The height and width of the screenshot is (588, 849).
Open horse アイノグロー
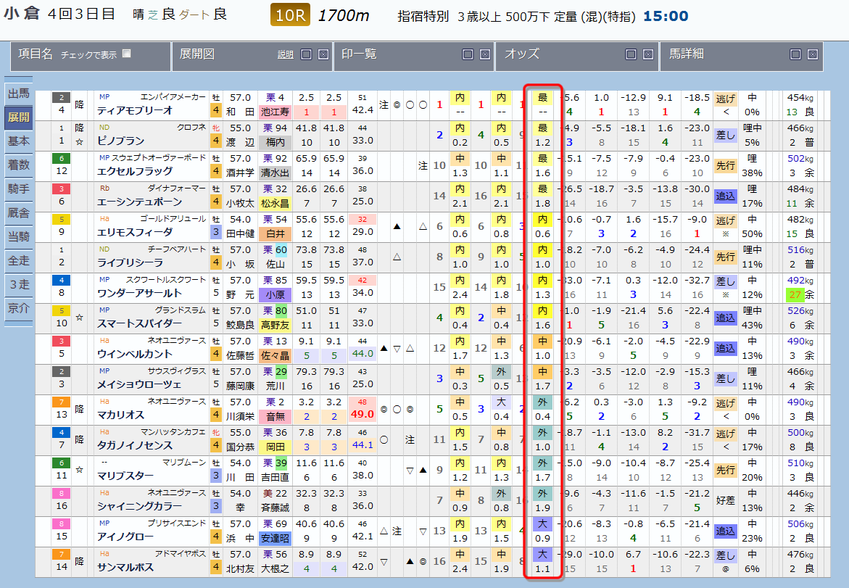click(125, 537)
